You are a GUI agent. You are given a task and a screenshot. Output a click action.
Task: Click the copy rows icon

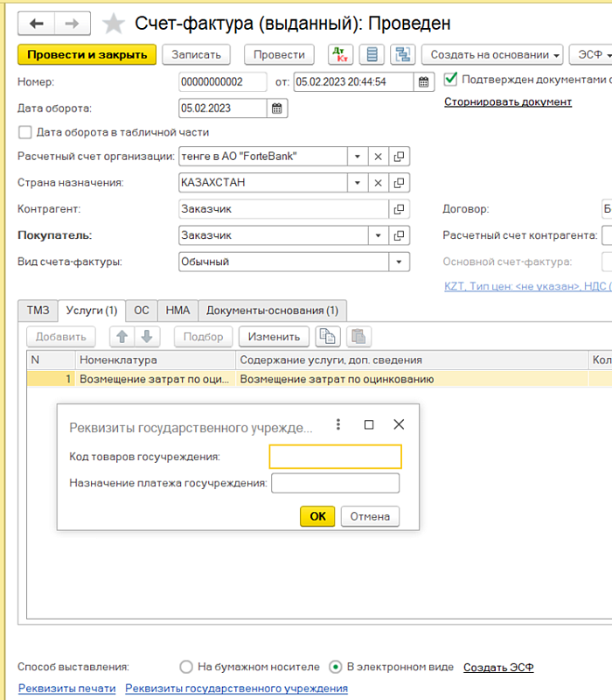point(329,337)
